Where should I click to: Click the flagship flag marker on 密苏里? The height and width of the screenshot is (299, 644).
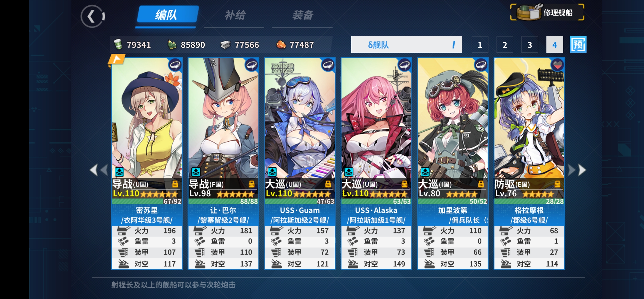point(117,59)
